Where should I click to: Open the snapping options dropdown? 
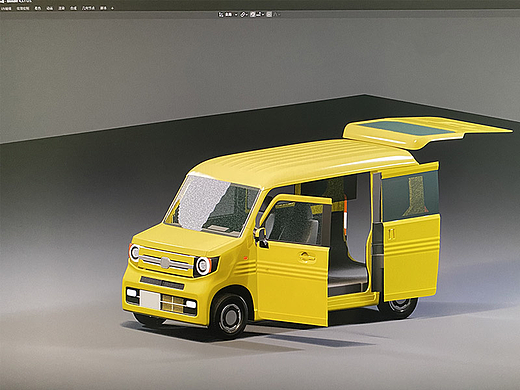tap(260, 14)
